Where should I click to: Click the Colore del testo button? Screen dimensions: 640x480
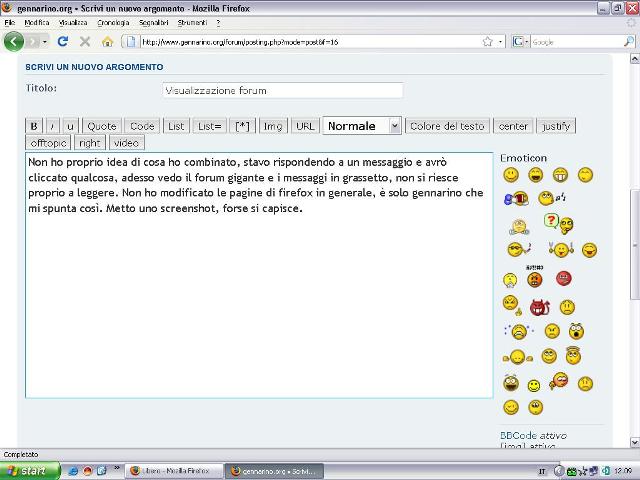447,126
